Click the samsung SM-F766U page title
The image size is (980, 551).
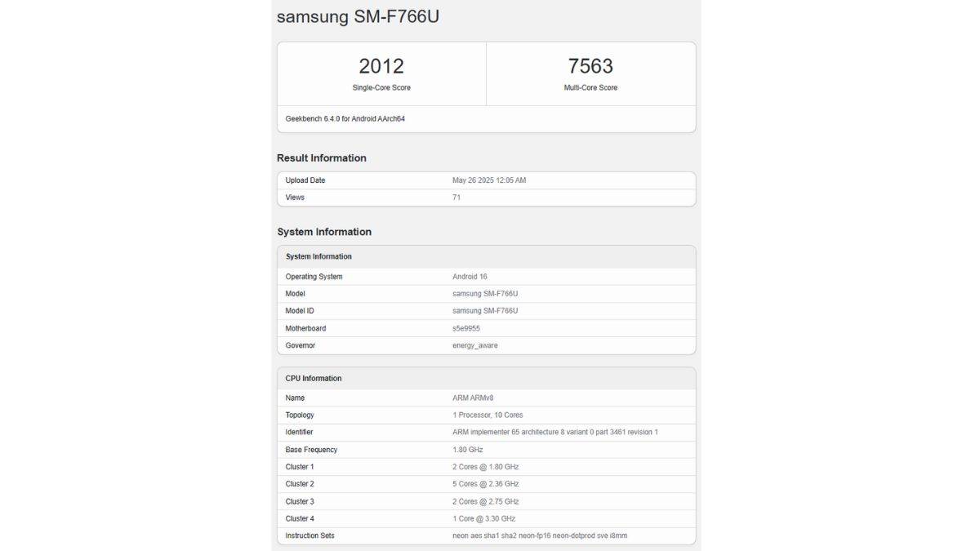click(x=358, y=16)
